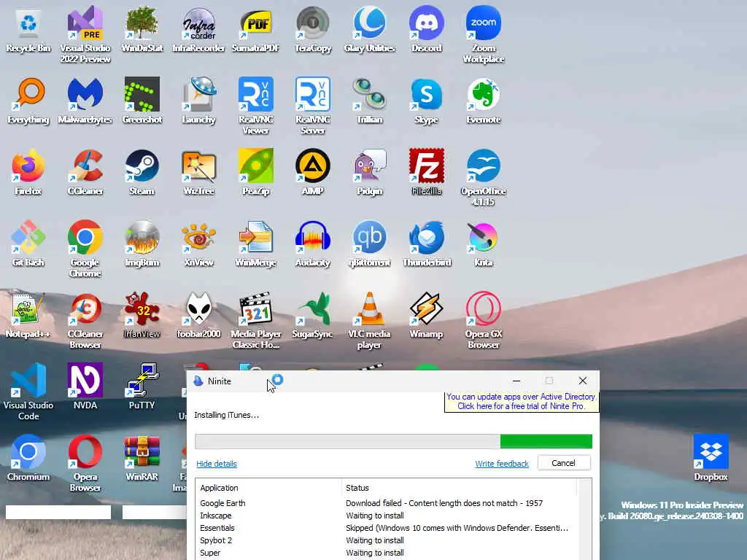Select the WinMerge desktop icon

coord(256,244)
